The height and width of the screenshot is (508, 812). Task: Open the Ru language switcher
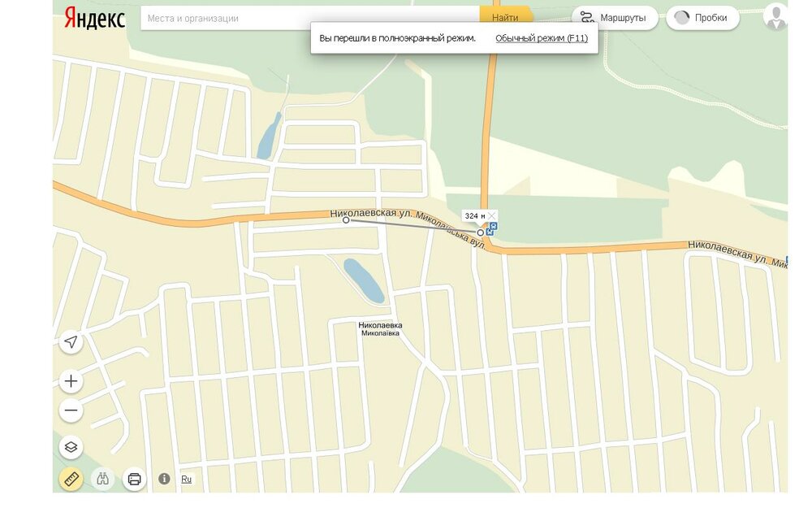187,479
